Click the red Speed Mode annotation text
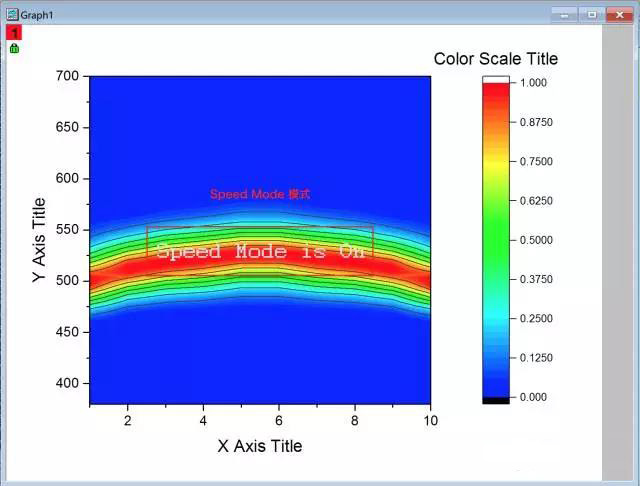The image size is (640, 486). point(260,194)
